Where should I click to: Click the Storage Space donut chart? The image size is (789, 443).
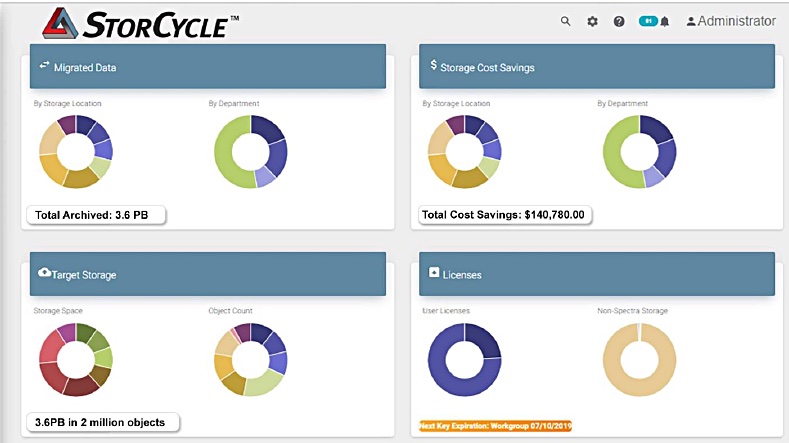(x=75, y=359)
